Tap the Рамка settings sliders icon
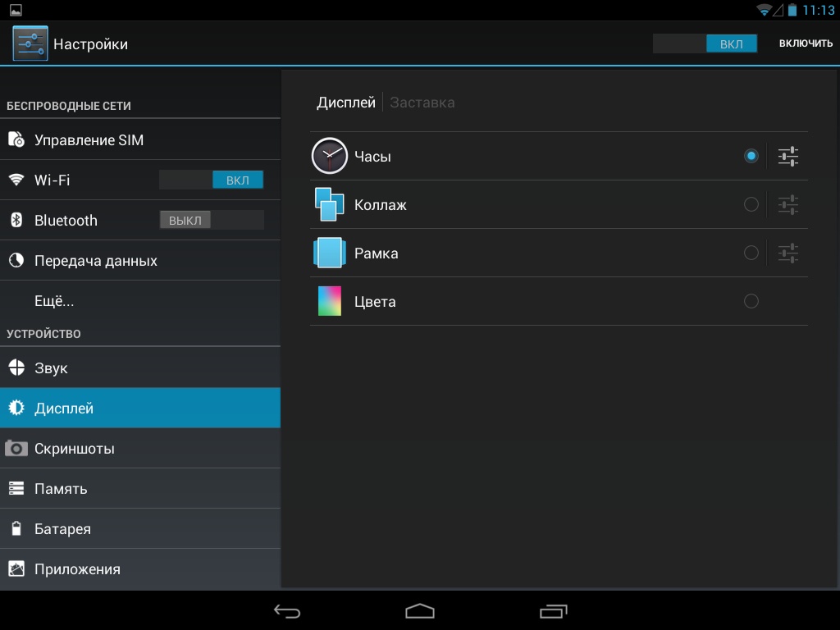Image resolution: width=840 pixels, height=630 pixels. pos(787,253)
